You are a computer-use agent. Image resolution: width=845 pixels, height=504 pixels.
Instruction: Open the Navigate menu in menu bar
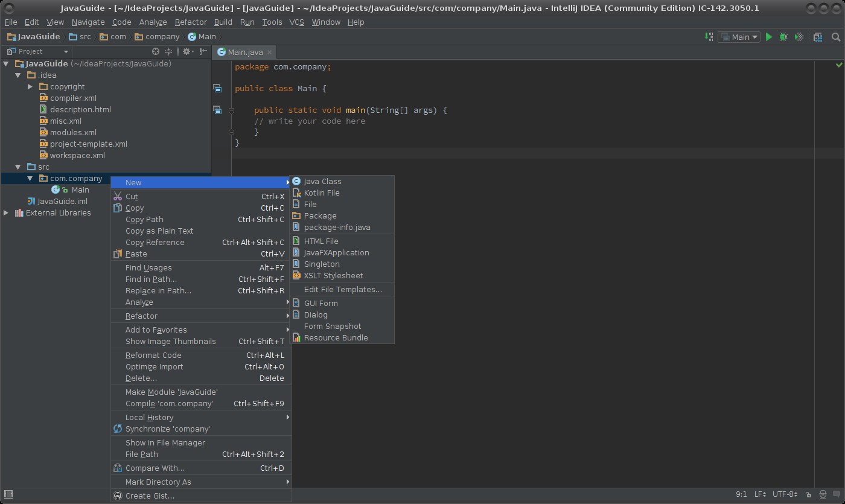click(88, 22)
